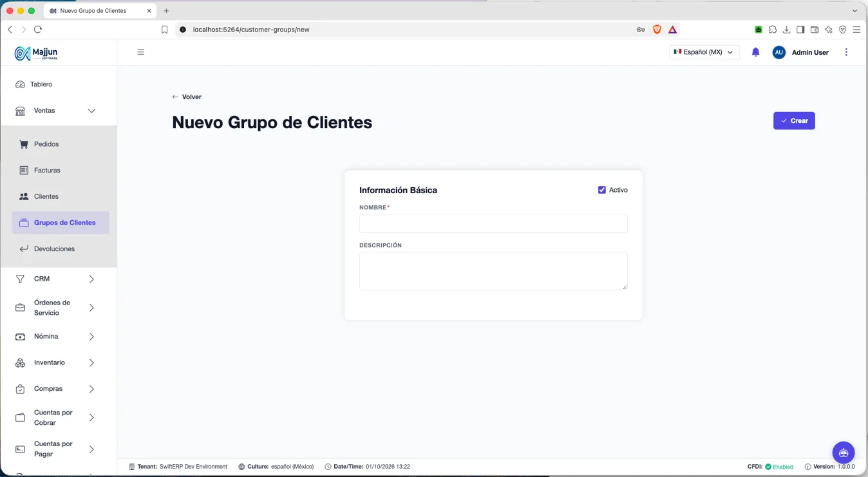This screenshot has height=477, width=868.
Task: Click the Pedidos shopping cart icon
Action: [x=24, y=144]
